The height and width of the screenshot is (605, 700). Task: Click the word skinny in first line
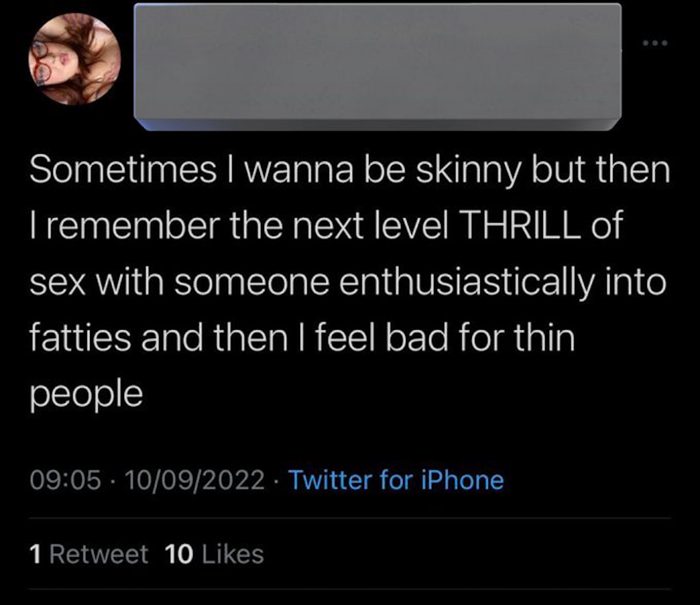468,170
